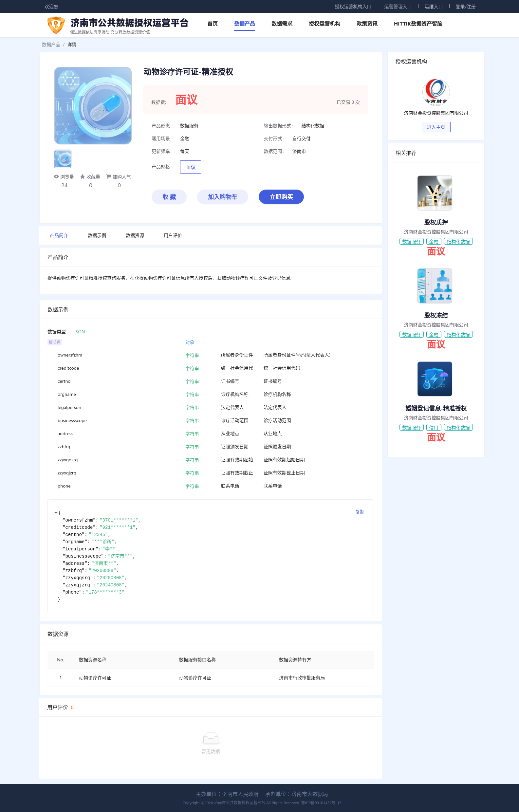Open the 政策资讯 navigation item
Screen dimensions: 519x812
(x=367, y=24)
